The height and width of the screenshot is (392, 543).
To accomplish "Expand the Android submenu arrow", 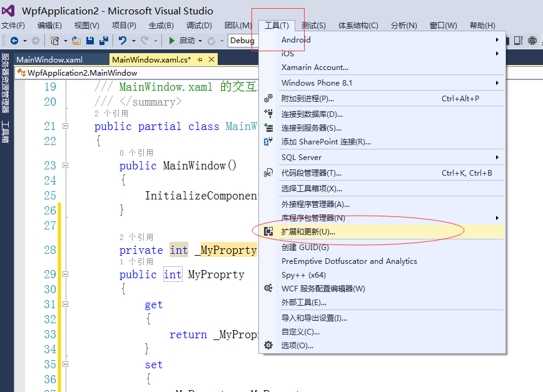I will click(x=497, y=40).
